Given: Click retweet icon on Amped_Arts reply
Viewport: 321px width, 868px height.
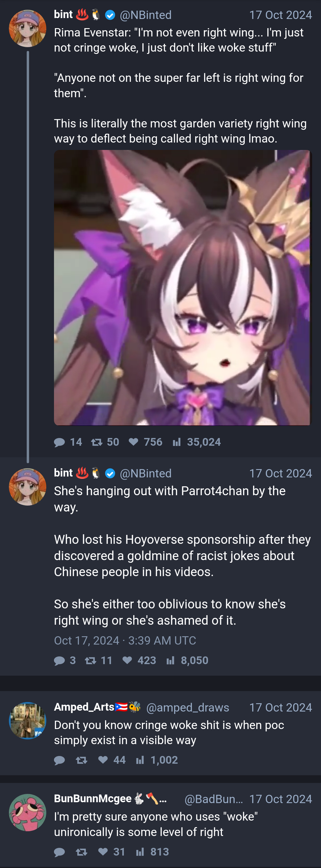Looking at the screenshot, I should point(81,760).
